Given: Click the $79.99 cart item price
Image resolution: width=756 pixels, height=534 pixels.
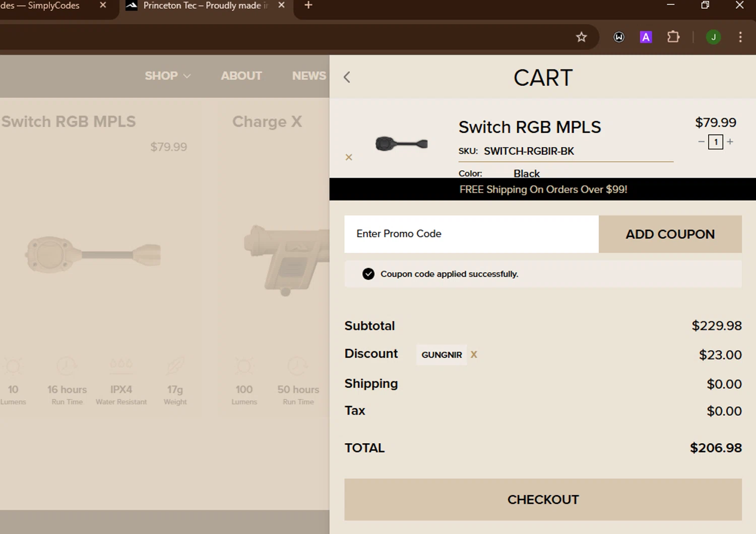Looking at the screenshot, I should pyautogui.click(x=716, y=122).
